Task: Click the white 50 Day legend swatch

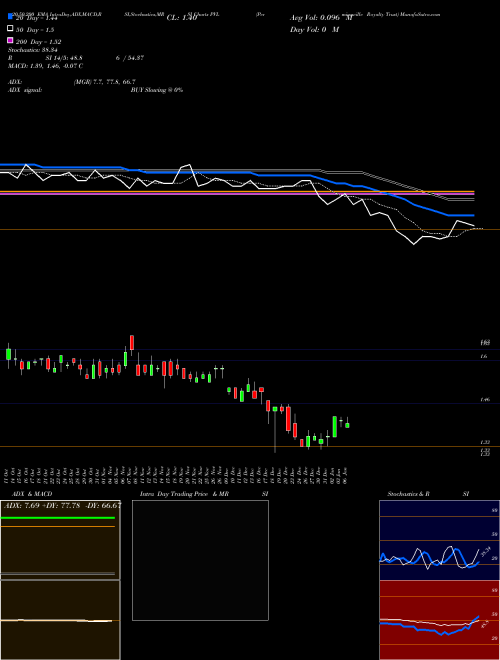Action: click(10, 29)
